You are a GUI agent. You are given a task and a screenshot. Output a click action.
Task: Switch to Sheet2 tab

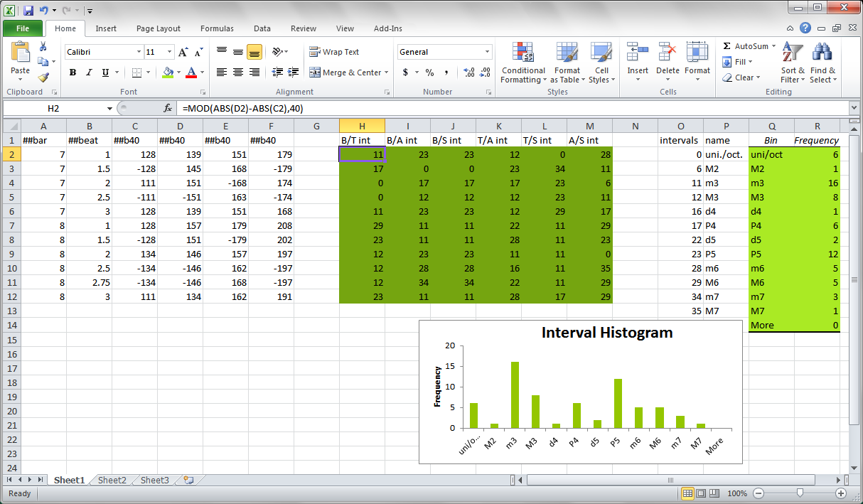pyautogui.click(x=112, y=480)
